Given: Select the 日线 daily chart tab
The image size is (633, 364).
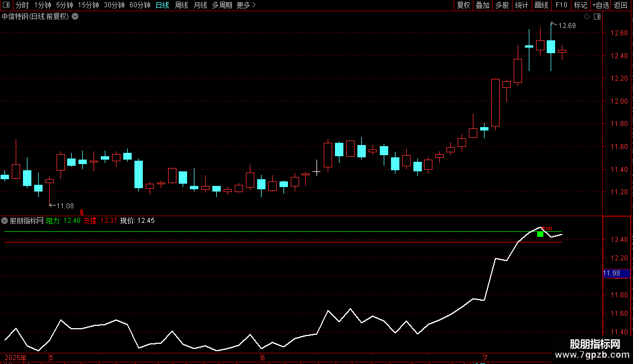Looking at the screenshot, I should pos(162,5).
